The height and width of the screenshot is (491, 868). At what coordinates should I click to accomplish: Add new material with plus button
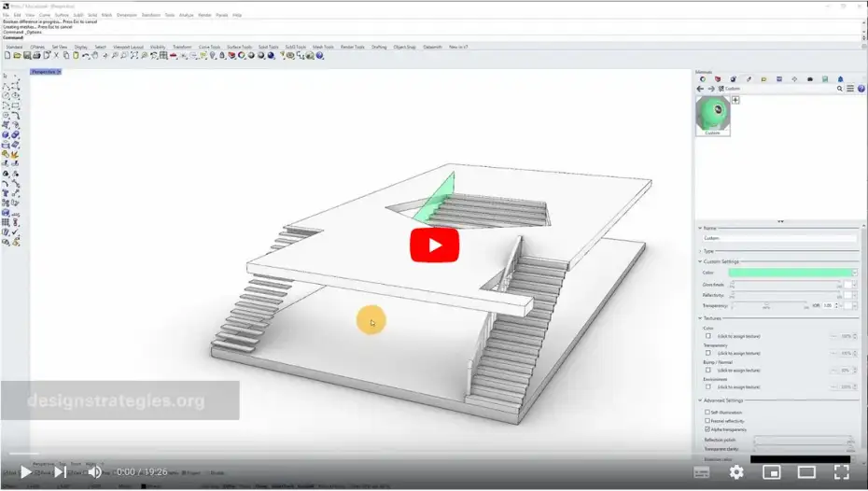[x=735, y=100]
